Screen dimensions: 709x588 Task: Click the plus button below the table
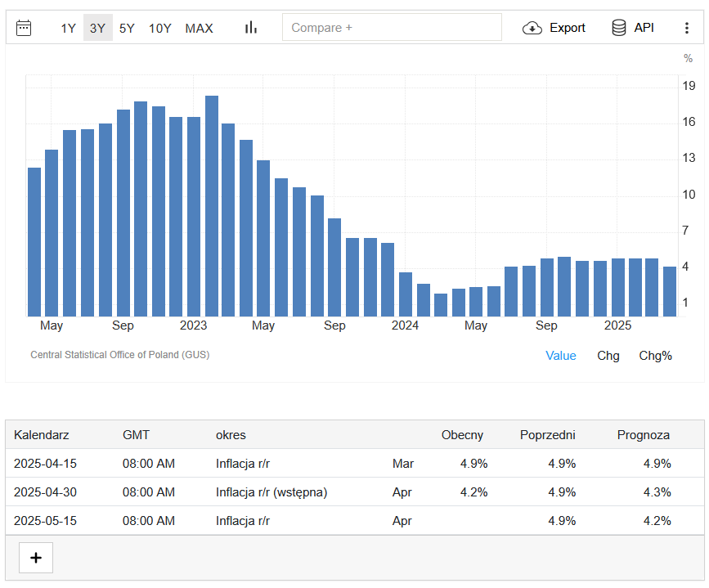[35, 558]
